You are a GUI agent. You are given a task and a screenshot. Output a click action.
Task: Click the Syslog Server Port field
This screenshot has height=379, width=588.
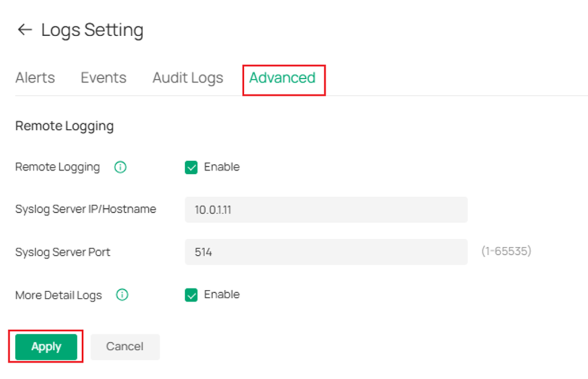326,252
